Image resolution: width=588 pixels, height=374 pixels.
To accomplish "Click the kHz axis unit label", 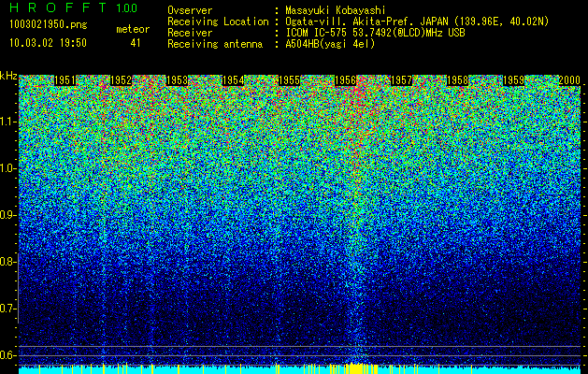I will point(8,76).
